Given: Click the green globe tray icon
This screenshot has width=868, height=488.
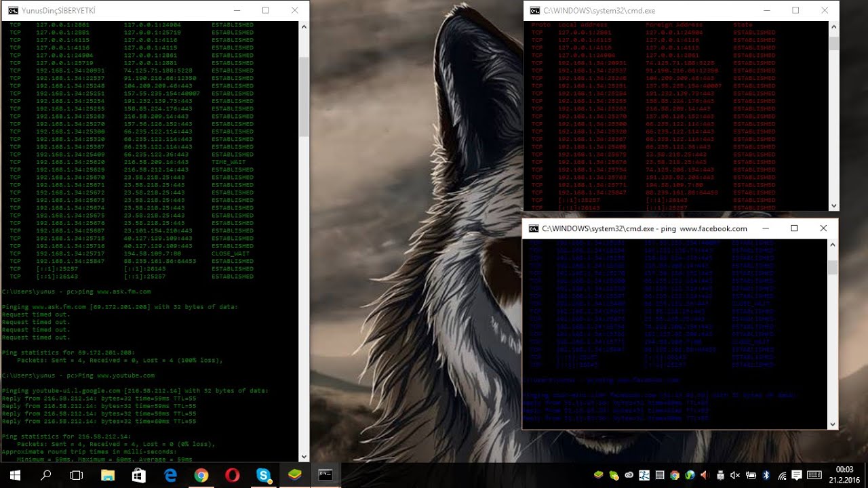Looking at the screenshot, I should 690,476.
